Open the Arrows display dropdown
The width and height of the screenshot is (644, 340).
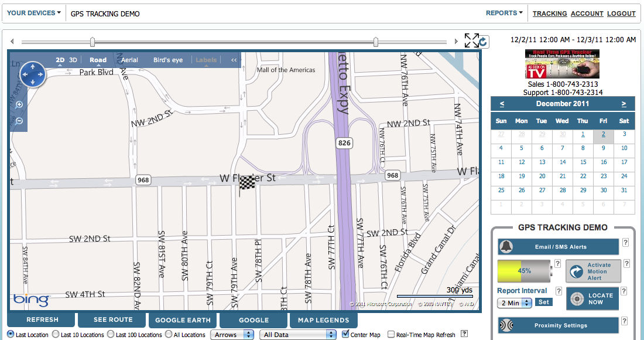point(232,335)
